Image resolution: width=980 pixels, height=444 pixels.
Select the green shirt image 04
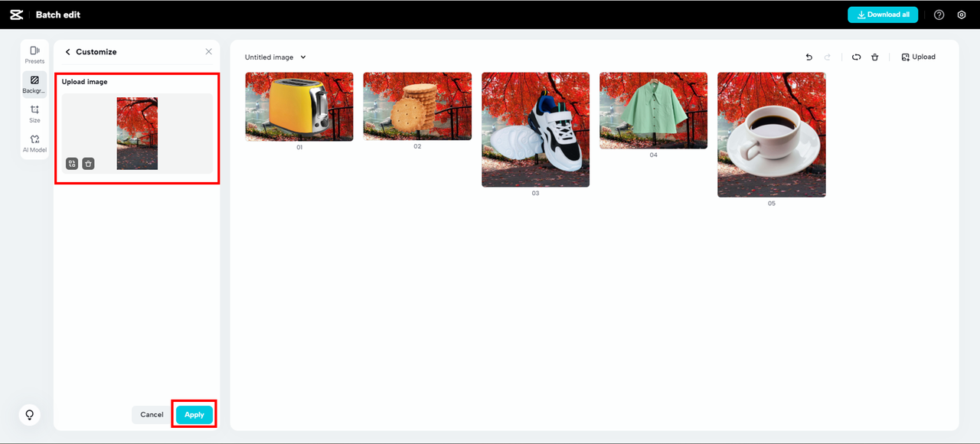pos(653,110)
